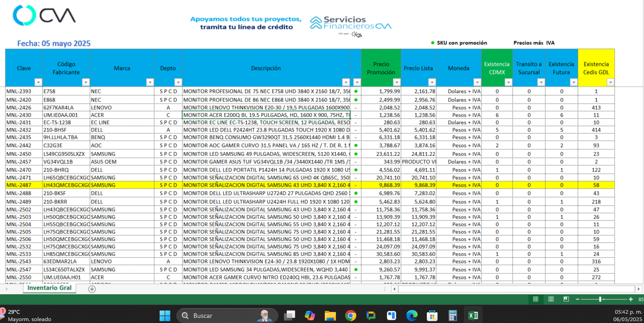Select the UM.IE0AA.001 manufacturer code cell

coord(66,115)
